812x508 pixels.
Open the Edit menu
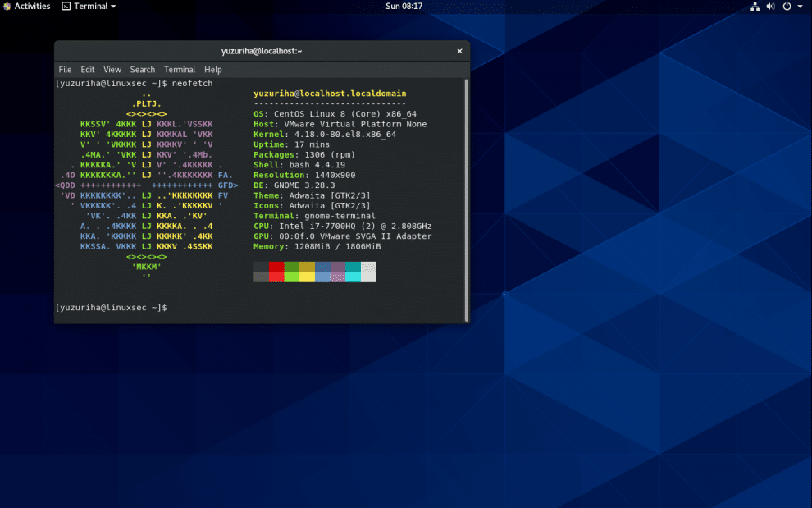88,70
